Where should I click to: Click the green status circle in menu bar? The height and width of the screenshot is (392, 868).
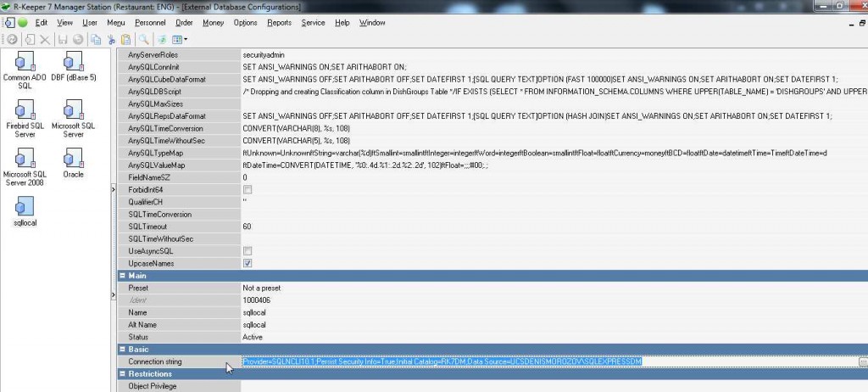point(22,23)
